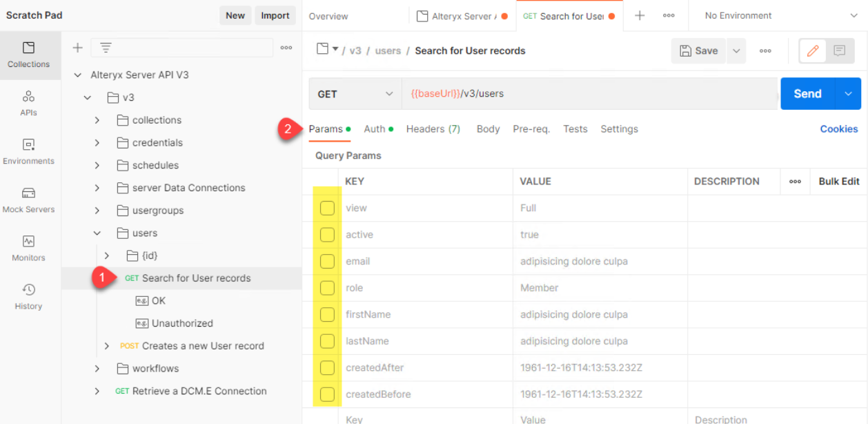The image size is (868, 424).
Task: Enable the view query parameter checkbox
Action: point(326,208)
